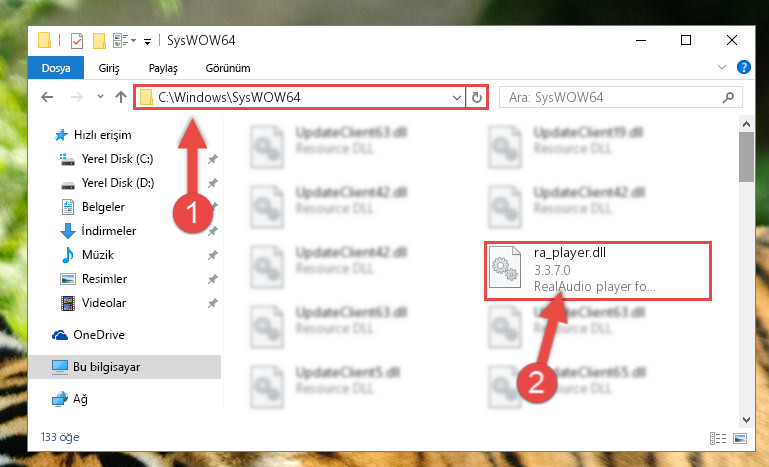Toggle pin next to Müzik
Screen dimensions: 769x467
pyautogui.click(x=212, y=255)
